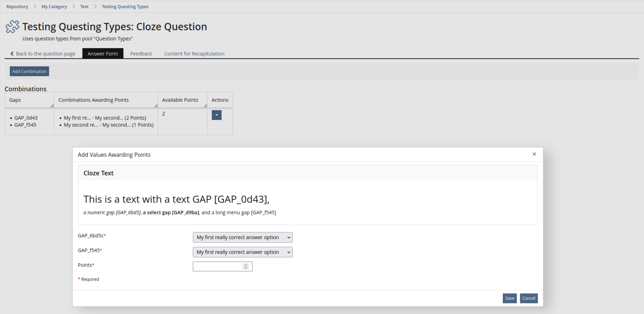Screen dimensions: 644x314
Task: Open the Test breadcrumb link
Action: click(84, 7)
